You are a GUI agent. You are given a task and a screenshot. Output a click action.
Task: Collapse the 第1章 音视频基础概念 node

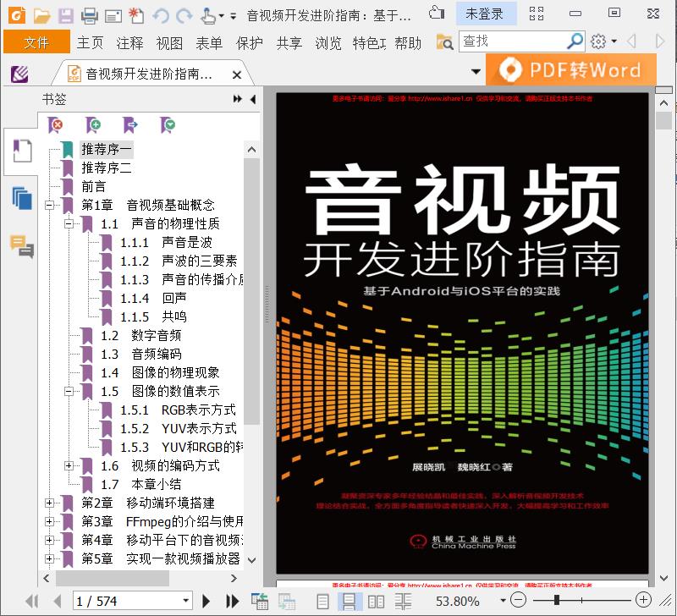coord(50,205)
